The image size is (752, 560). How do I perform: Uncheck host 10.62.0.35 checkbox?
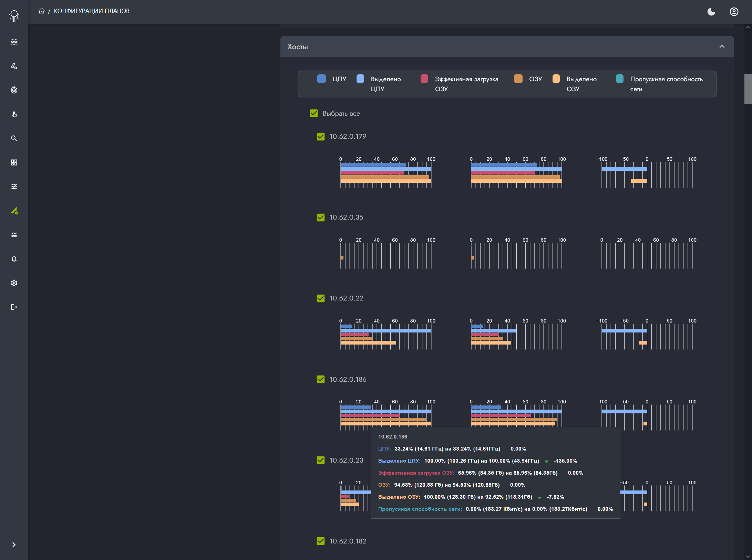pos(321,218)
